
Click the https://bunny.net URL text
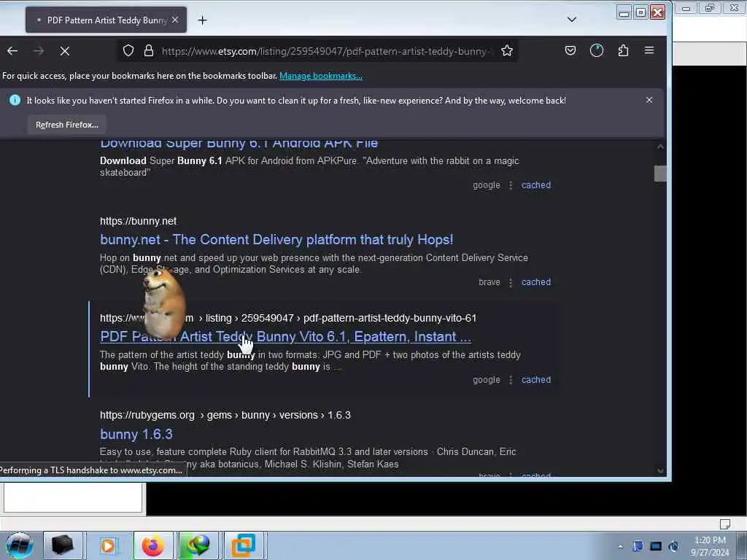click(138, 221)
